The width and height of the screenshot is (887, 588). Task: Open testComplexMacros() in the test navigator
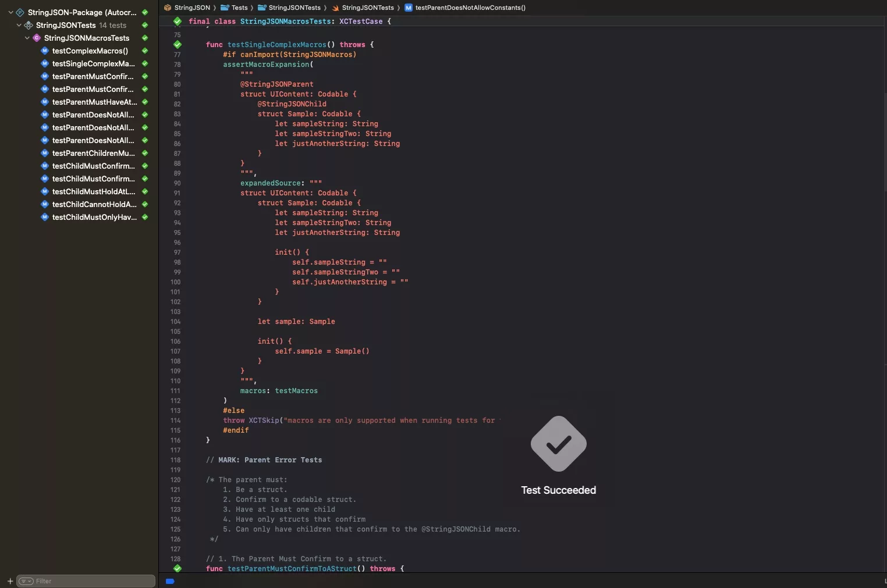[90, 51]
